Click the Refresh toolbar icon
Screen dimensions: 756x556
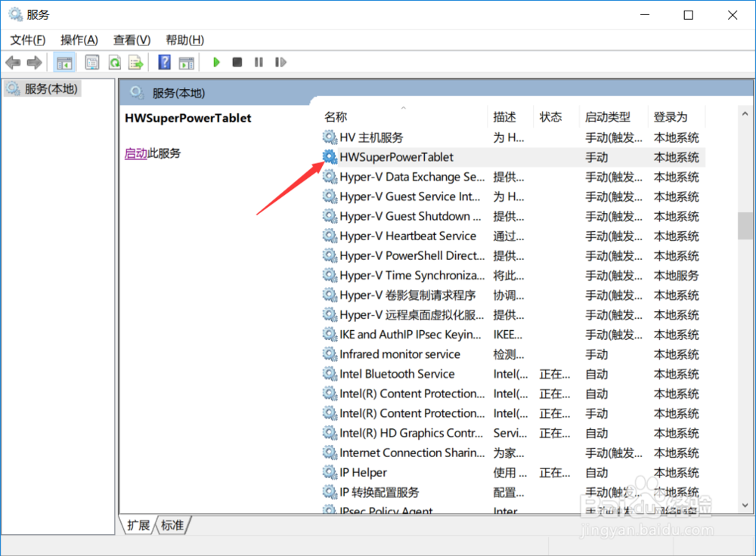[115, 62]
